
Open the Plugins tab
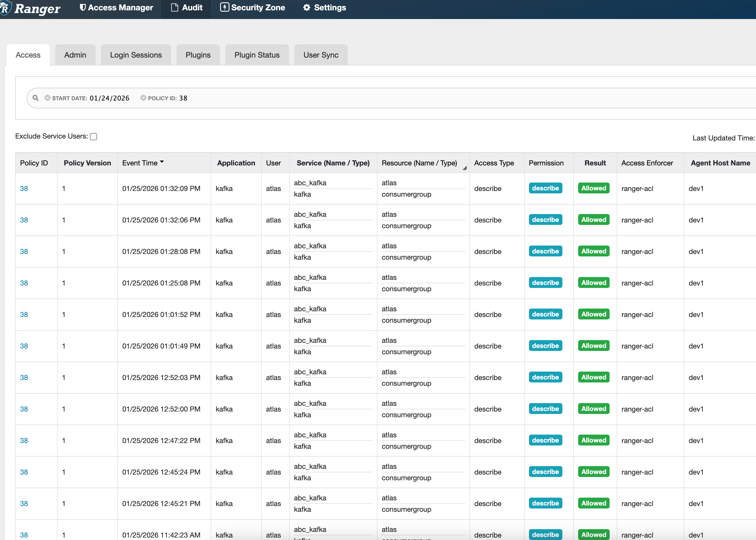click(x=198, y=55)
